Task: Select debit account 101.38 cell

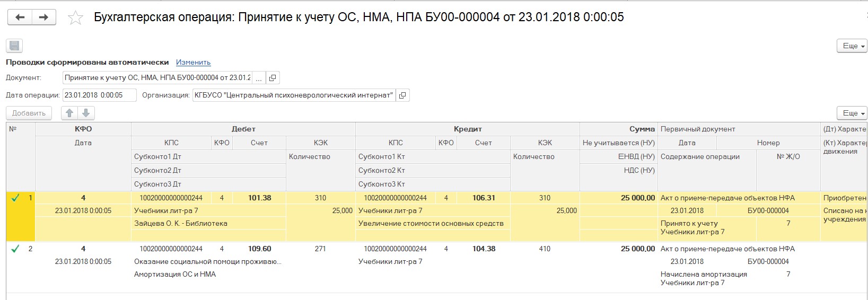Action: (259, 198)
